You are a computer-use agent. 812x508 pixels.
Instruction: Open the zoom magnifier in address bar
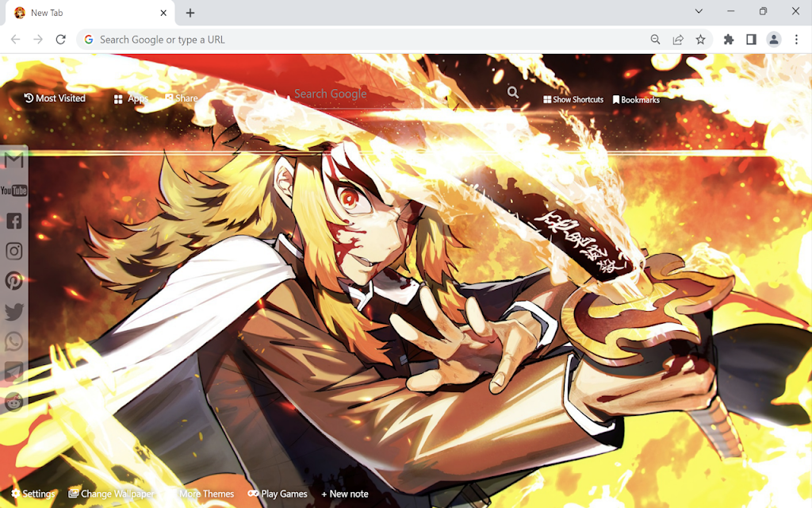coord(655,40)
